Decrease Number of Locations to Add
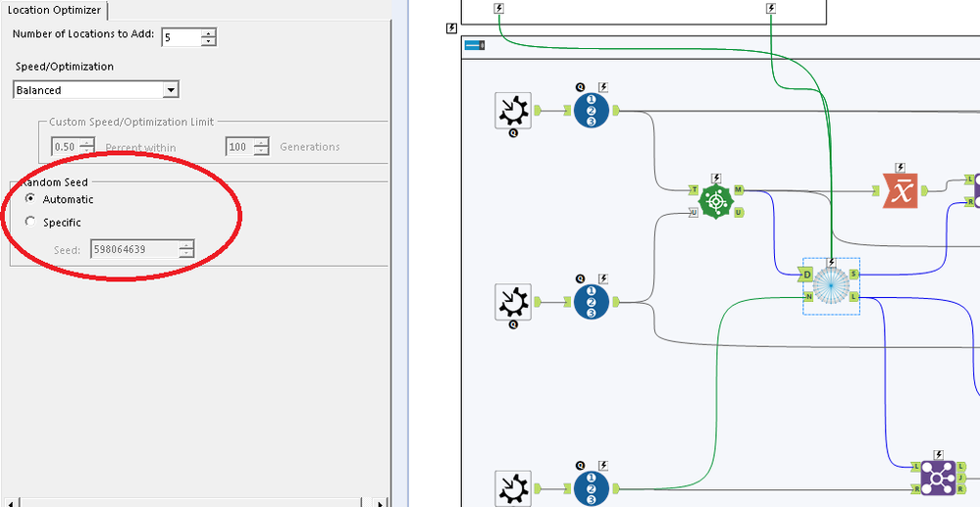 tap(209, 41)
